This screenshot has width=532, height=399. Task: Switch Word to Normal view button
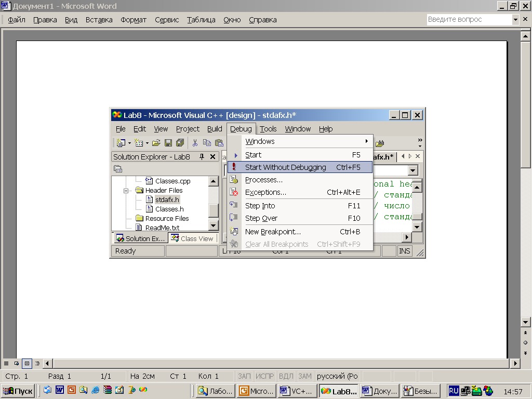pyautogui.click(x=6, y=363)
